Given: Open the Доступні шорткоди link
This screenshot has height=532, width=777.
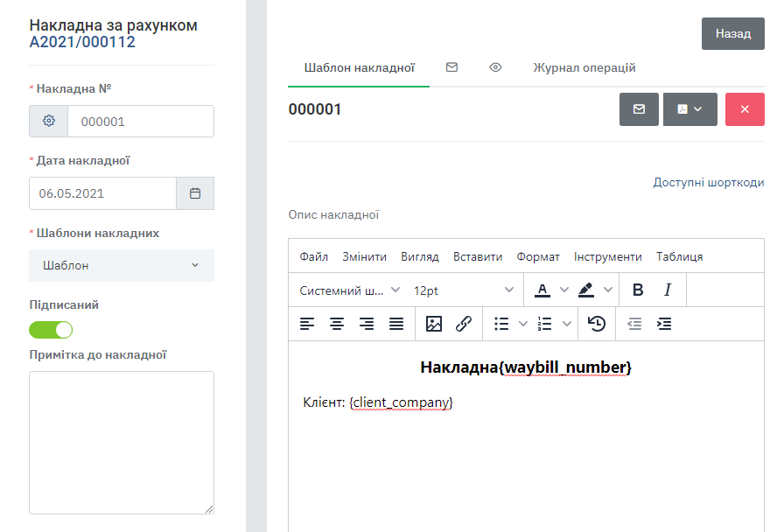Looking at the screenshot, I should pyautogui.click(x=708, y=182).
